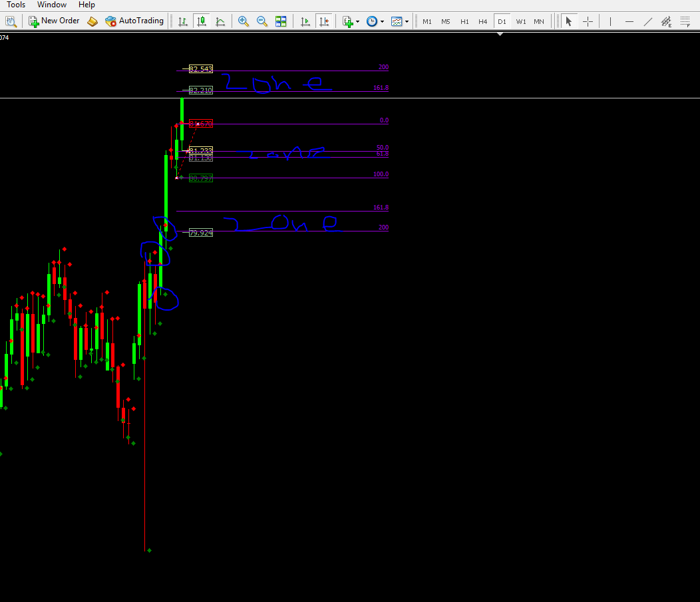This screenshot has width=700, height=602.
Task: Switch to bar chart display
Action: coord(183,21)
